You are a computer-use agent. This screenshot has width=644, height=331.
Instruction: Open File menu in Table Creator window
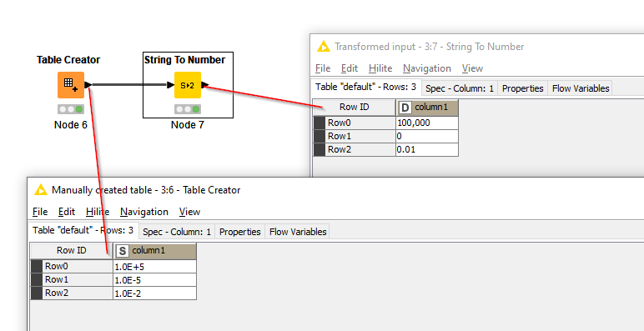tap(40, 212)
